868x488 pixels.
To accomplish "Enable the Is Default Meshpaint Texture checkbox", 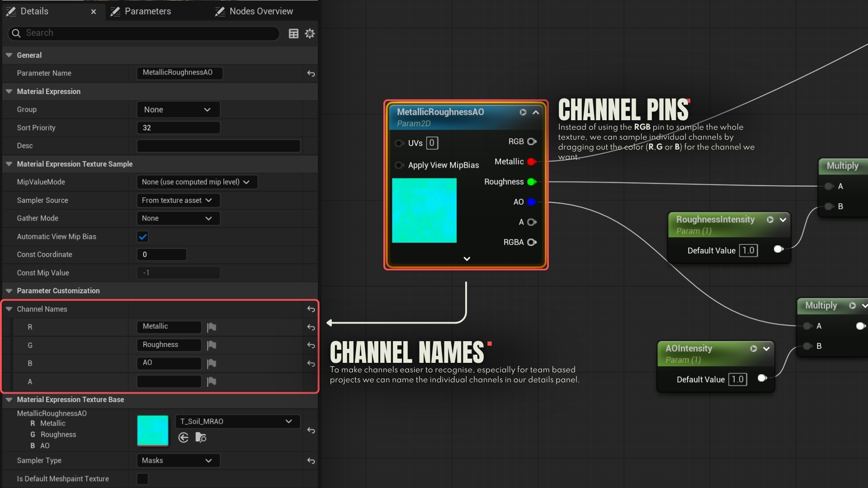I will tap(143, 479).
